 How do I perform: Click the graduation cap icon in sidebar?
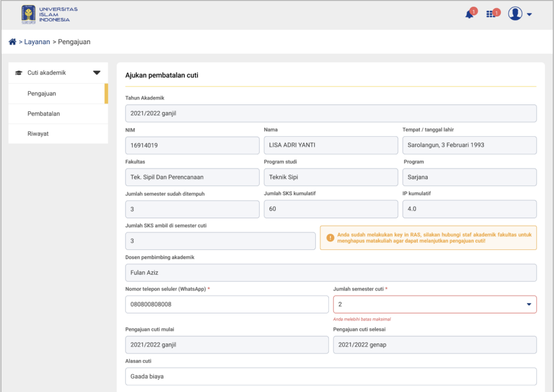tap(19, 73)
